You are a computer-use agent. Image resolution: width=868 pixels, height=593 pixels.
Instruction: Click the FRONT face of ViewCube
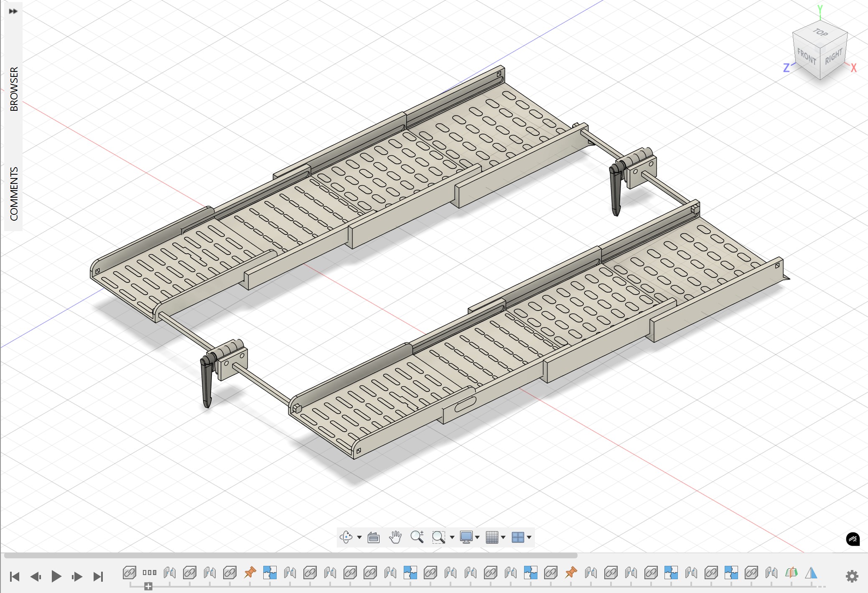click(806, 56)
